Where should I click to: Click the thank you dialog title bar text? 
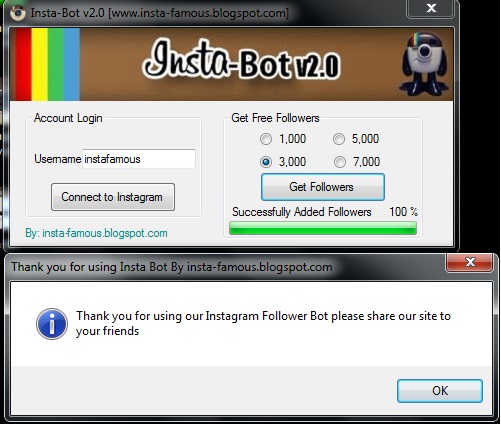172,267
